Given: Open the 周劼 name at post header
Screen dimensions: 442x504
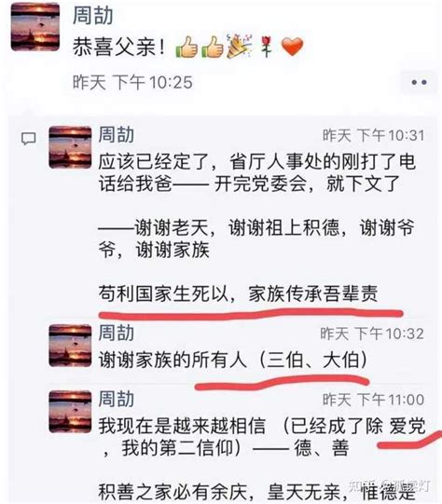Looking at the screenshot, I should pyautogui.click(x=92, y=15).
